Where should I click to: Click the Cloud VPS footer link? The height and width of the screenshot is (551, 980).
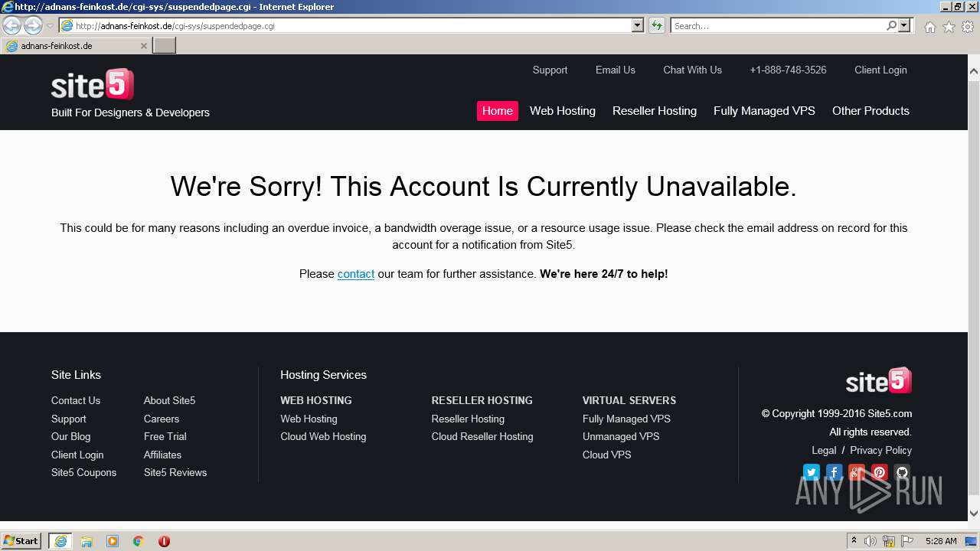pyautogui.click(x=607, y=455)
